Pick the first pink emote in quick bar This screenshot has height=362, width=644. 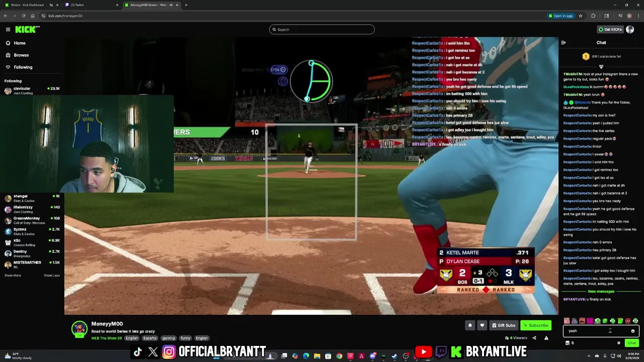pos(567,321)
